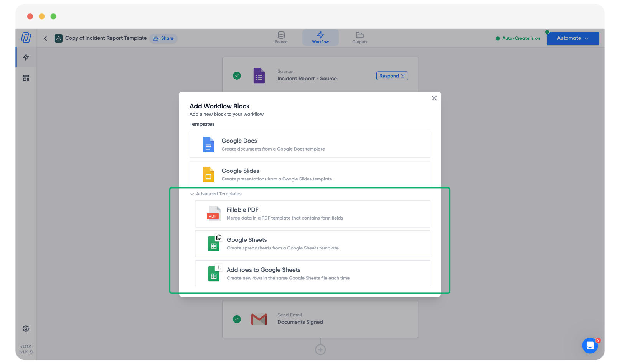Open the Automate dropdown menu
Viewport: 620px width, 364px height.
point(572,38)
